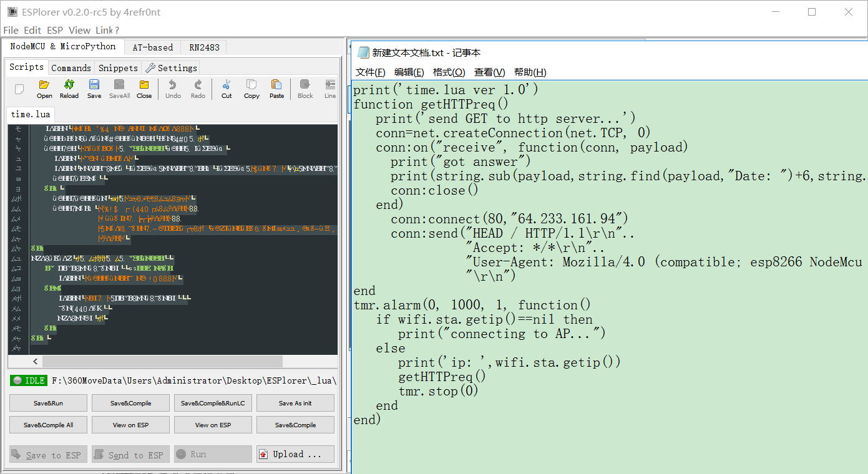Open the ESP menu
This screenshot has height=474, width=868.
click(x=55, y=30)
